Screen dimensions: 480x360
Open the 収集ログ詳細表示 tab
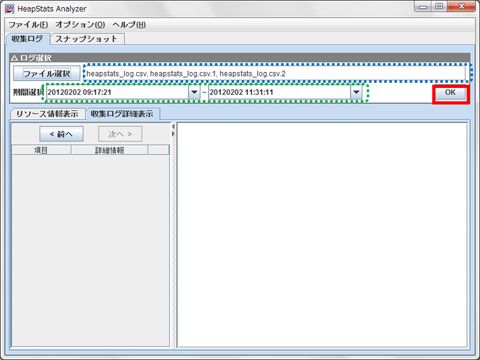click(122, 114)
